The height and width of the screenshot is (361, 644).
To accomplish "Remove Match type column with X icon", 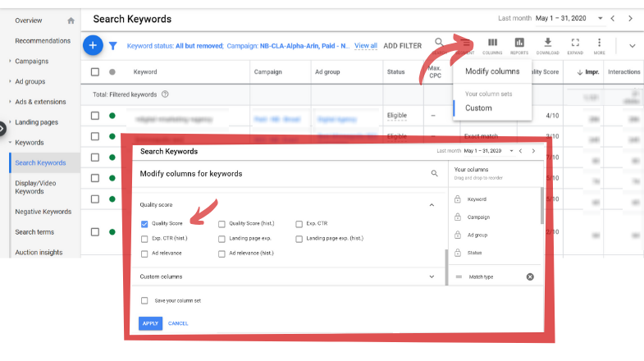I will [530, 276].
